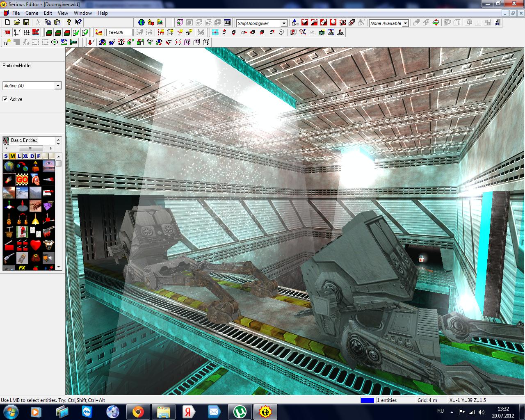The image size is (525, 420).
Task: Click the ParticlesHolder entity label
Action: click(x=17, y=66)
